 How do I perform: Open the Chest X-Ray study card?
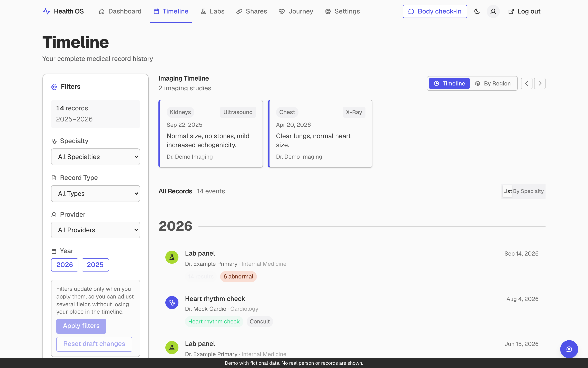320,134
